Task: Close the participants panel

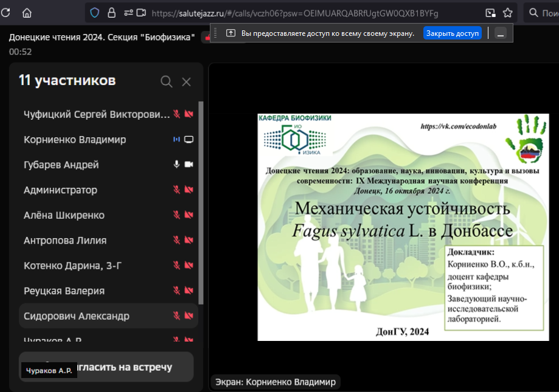Action: coord(187,82)
